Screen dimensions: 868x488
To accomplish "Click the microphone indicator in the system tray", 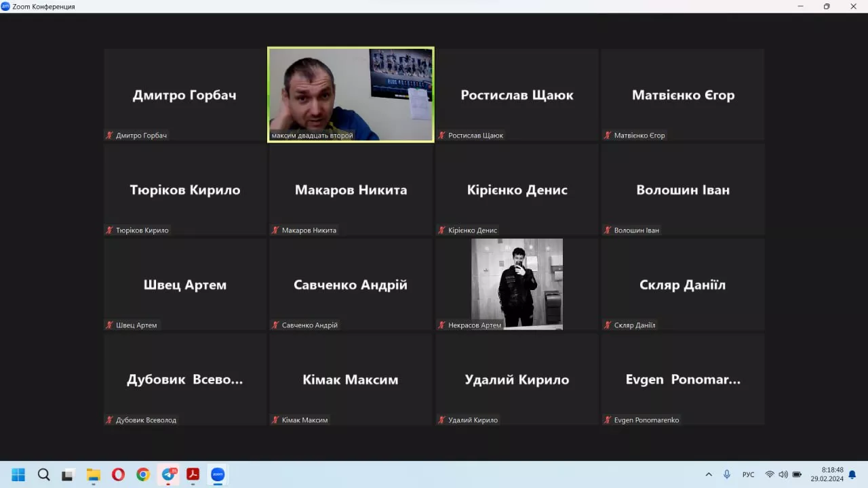I will coord(727,474).
